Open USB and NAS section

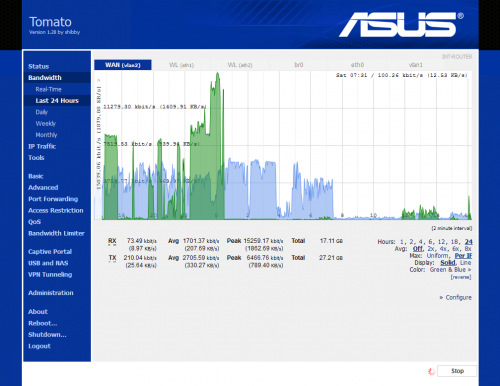click(48, 263)
